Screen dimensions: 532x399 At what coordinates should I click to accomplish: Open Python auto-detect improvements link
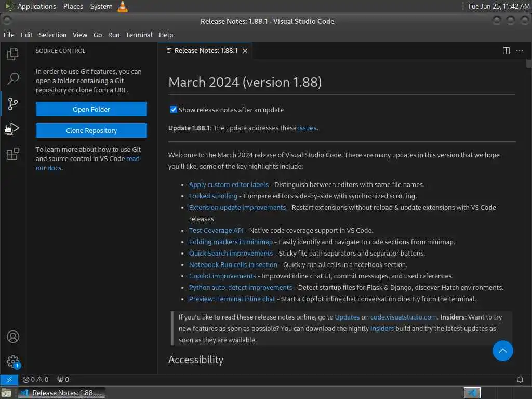click(x=241, y=288)
